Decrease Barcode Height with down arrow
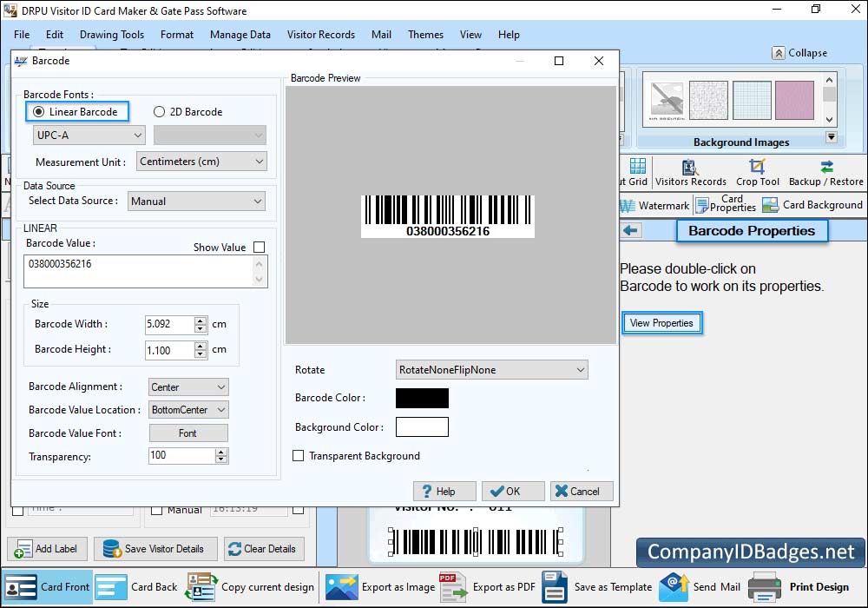This screenshot has width=868, height=608. click(201, 354)
